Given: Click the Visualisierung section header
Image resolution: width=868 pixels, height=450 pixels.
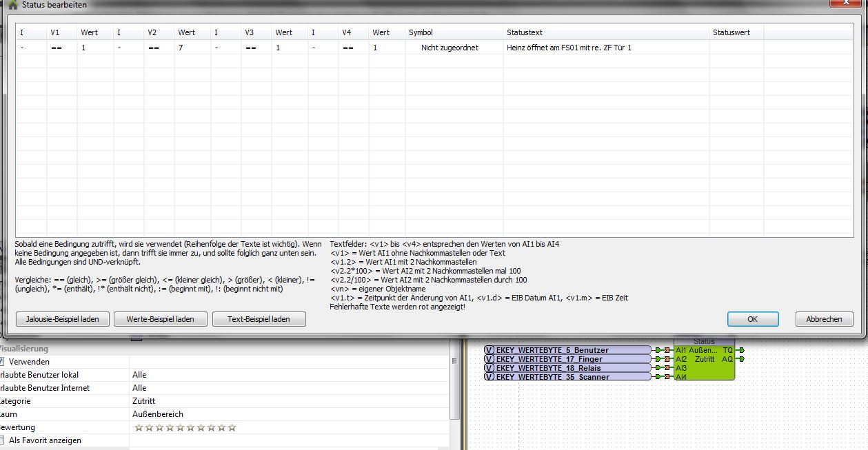Looking at the screenshot, I should 24,349.
